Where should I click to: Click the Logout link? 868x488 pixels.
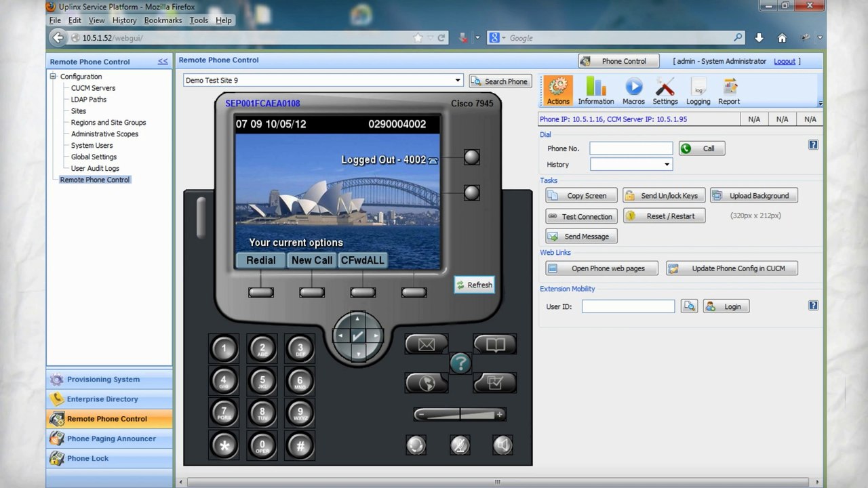click(x=785, y=61)
